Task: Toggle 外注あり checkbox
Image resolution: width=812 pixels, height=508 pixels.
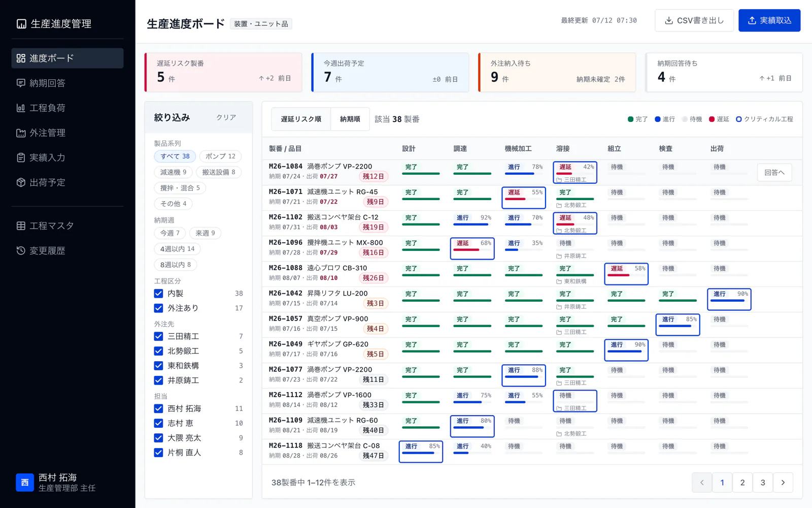Action: click(x=158, y=308)
